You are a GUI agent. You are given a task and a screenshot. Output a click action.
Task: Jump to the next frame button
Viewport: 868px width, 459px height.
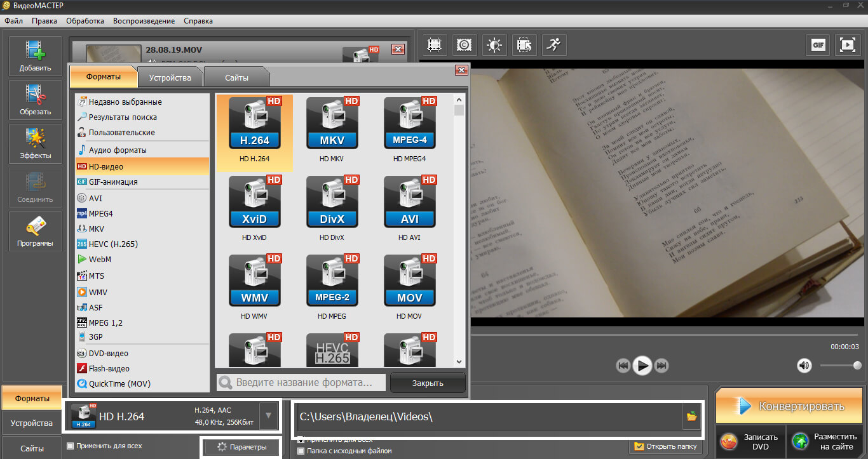(661, 365)
